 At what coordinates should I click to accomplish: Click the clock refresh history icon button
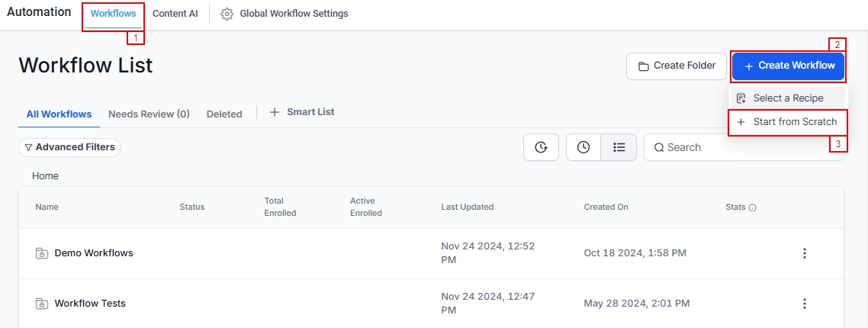point(541,147)
